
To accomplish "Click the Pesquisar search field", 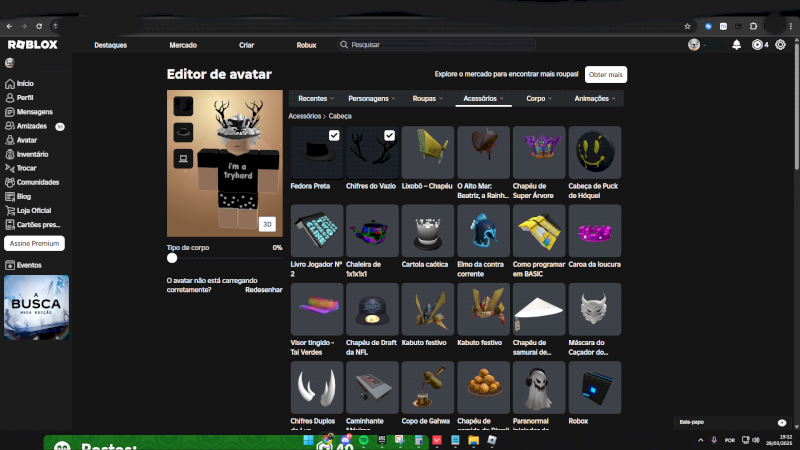I will tap(437, 45).
